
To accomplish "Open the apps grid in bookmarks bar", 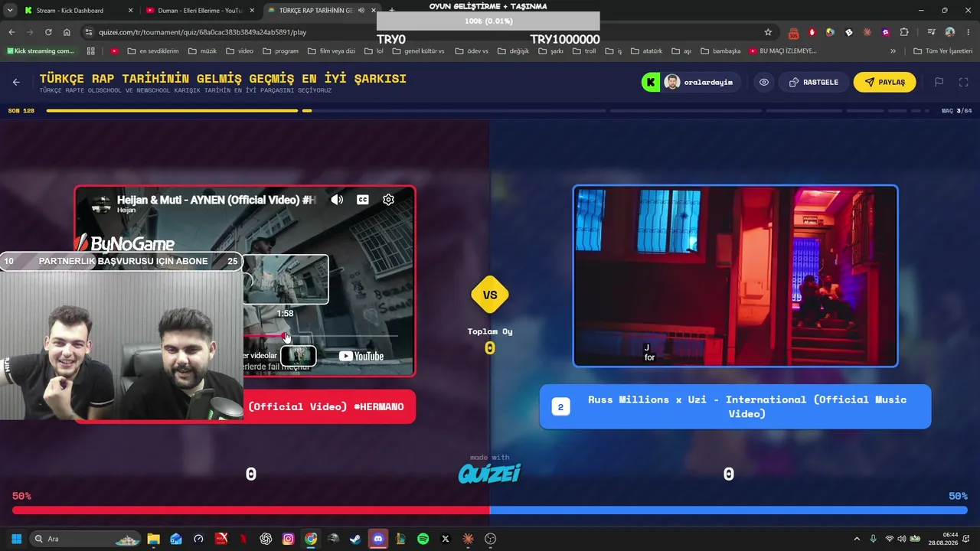I will [x=91, y=51].
